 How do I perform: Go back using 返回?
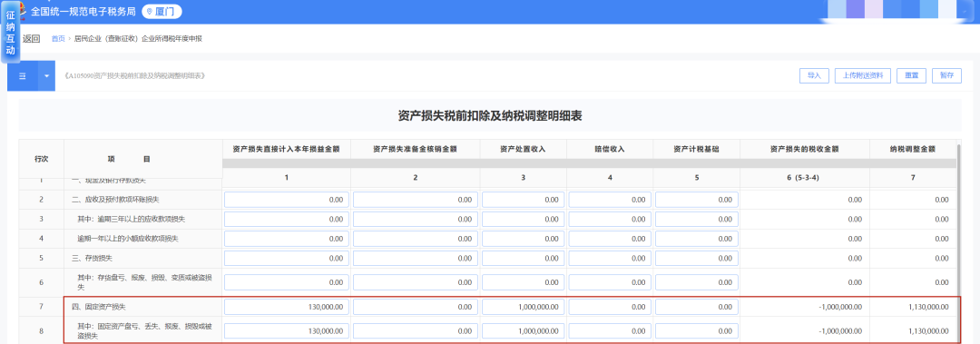coord(31,39)
